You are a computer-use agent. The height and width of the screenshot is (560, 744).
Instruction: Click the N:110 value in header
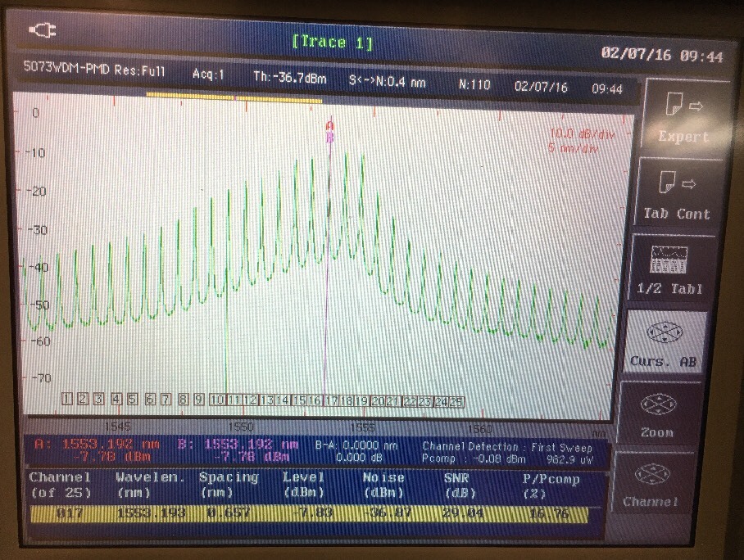(x=474, y=85)
